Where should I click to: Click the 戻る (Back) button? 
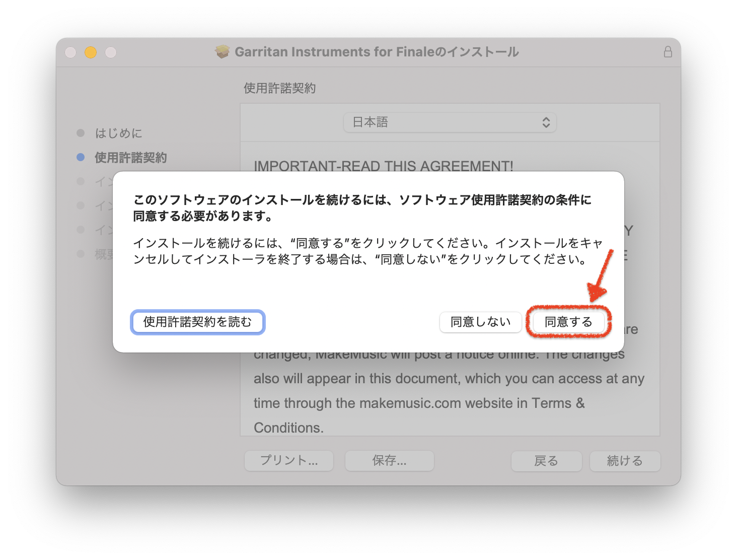coord(547,461)
